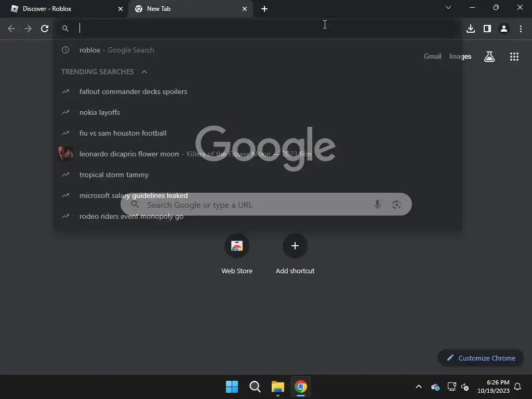Click the forward navigation arrow
The width and height of the screenshot is (532, 399).
[x=28, y=29]
